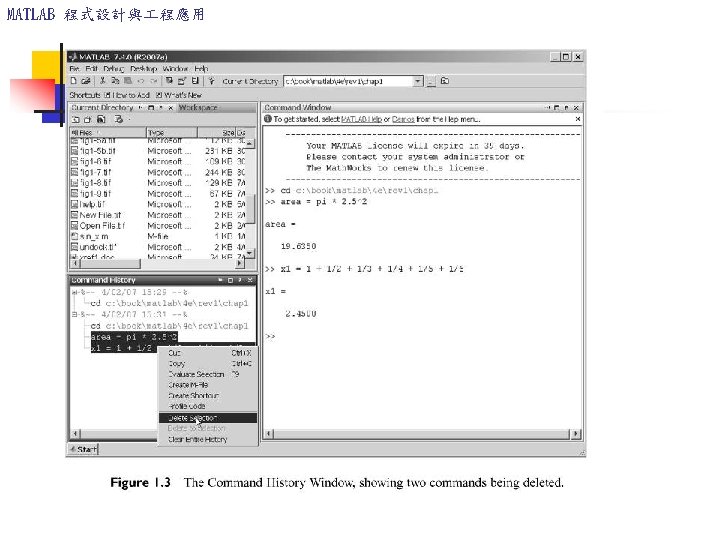
Task: Click the Demos link
Action: [x=403, y=119]
